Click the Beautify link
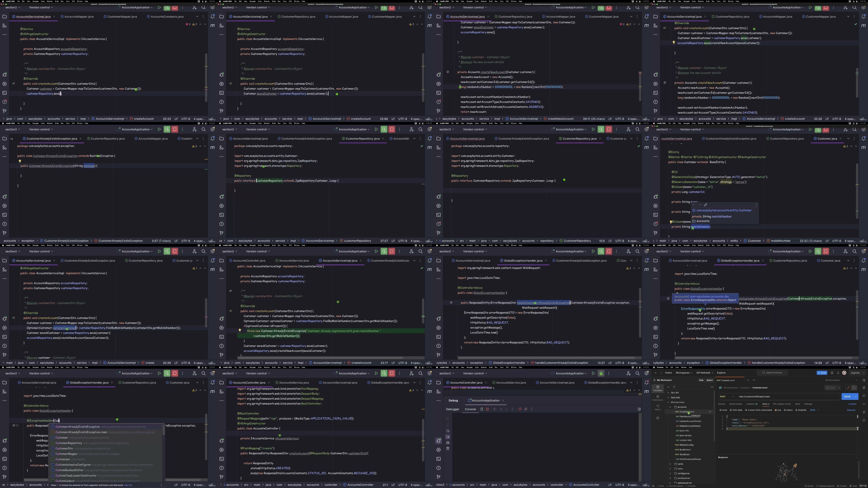Image resolution: width=868 pixels, height=488 pixels. point(851,410)
